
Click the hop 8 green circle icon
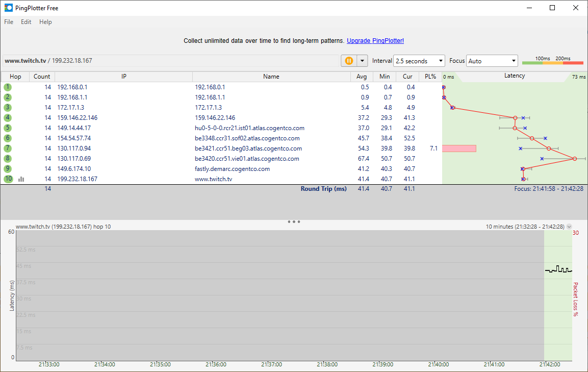tap(8, 158)
